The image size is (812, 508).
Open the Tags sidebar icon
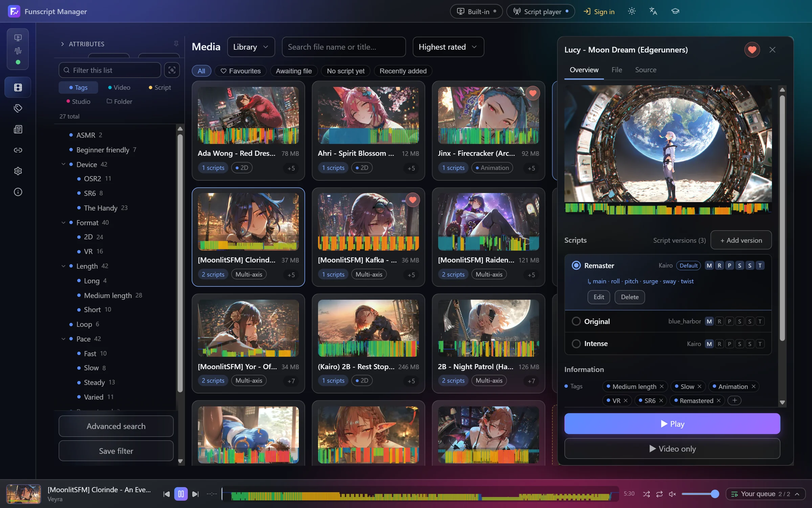18,108
